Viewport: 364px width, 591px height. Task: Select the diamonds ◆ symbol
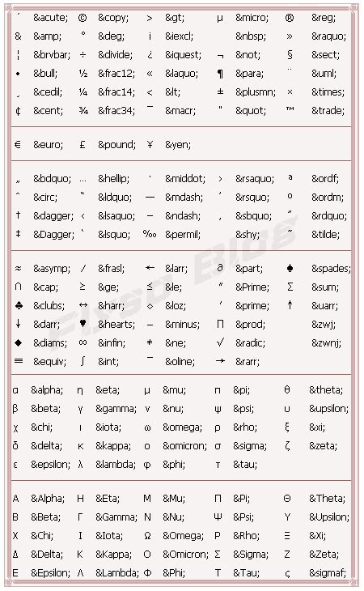(18, 343)
